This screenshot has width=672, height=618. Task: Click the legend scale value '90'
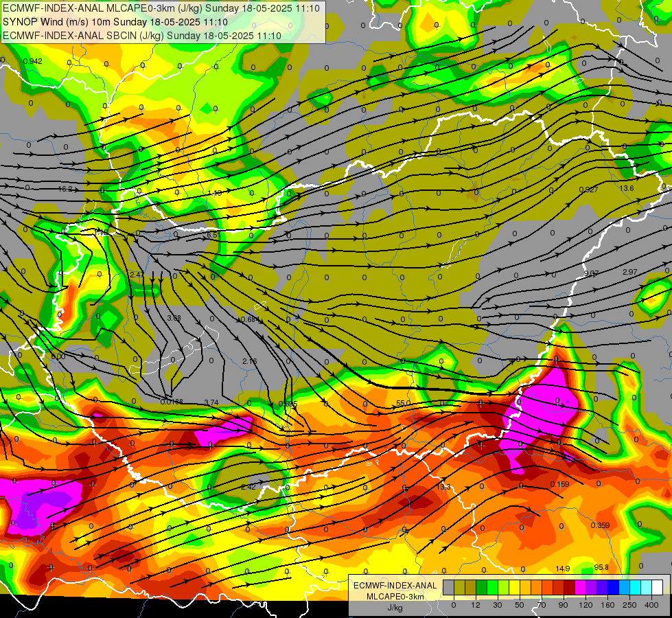coord(563,605)
